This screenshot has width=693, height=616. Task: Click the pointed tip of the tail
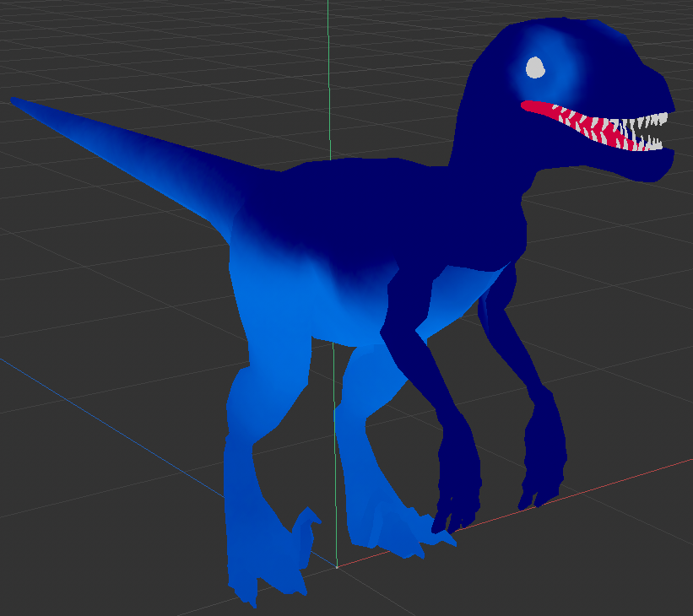tap(15, 100)
